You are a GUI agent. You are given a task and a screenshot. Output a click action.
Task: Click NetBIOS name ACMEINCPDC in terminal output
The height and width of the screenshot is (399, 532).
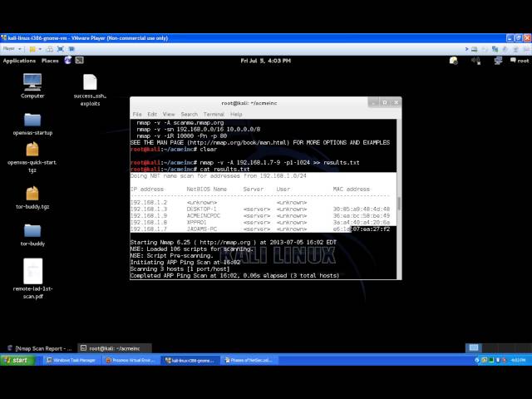tap(203, 216)
